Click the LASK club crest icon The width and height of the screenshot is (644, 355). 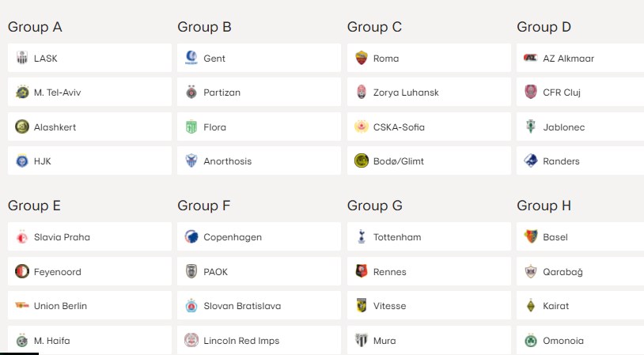point(22,58)
